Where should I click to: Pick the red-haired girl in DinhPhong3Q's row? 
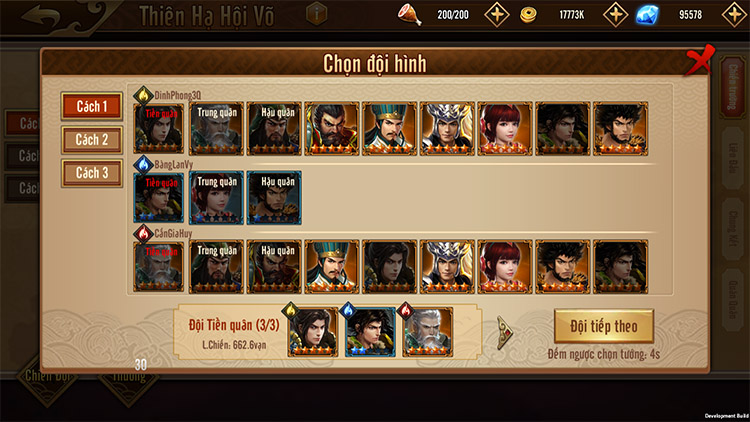(505, 129)
